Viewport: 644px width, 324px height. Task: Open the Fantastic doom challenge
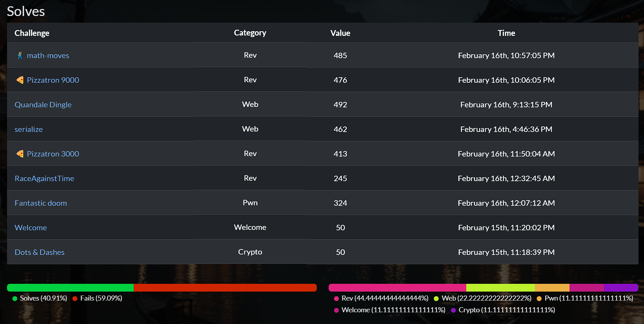41,203
